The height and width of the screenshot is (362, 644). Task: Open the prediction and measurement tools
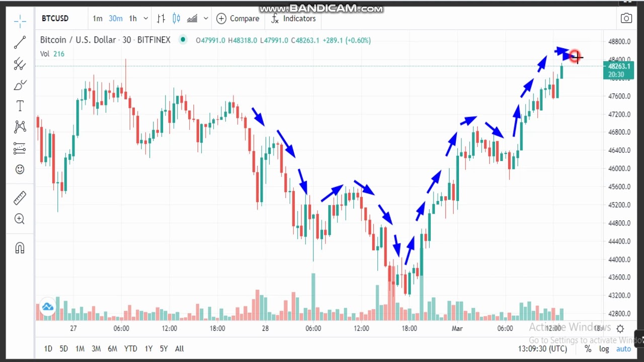click(x=20, y=148)
